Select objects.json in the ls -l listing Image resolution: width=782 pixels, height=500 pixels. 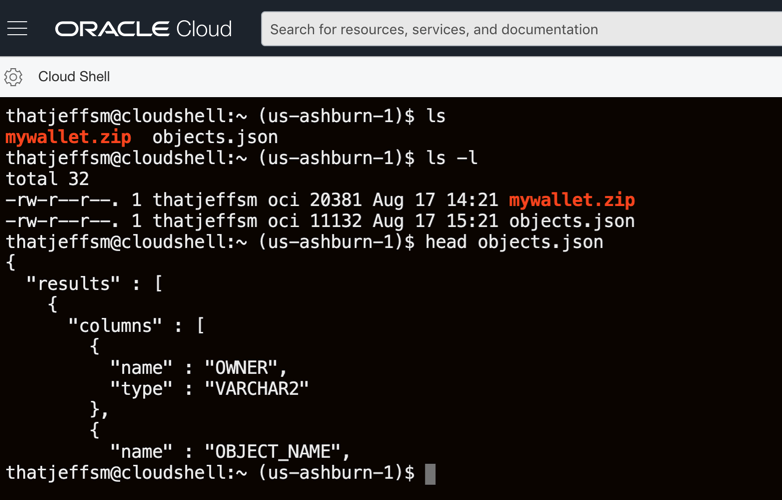click(572, 221)
